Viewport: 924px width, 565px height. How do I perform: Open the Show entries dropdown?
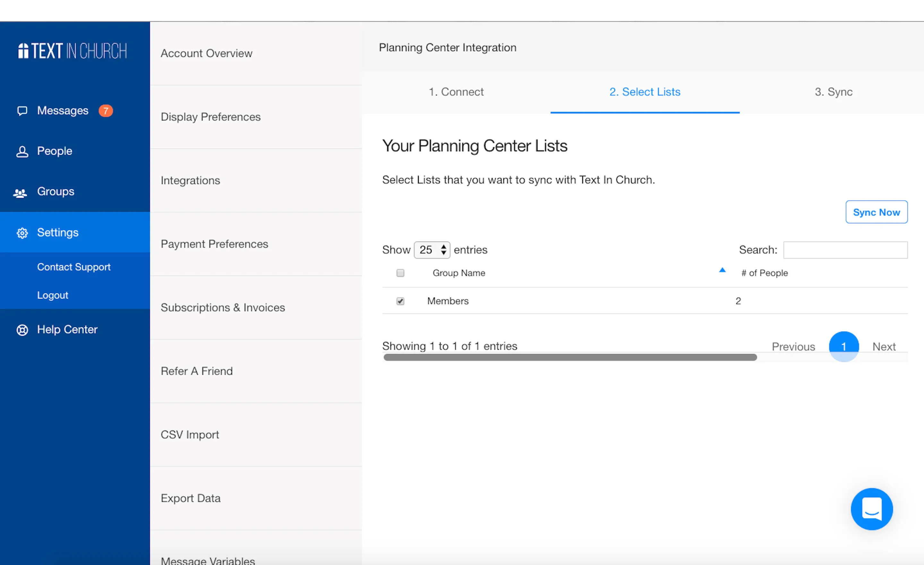pyautogui.click(x=432, y=250)
